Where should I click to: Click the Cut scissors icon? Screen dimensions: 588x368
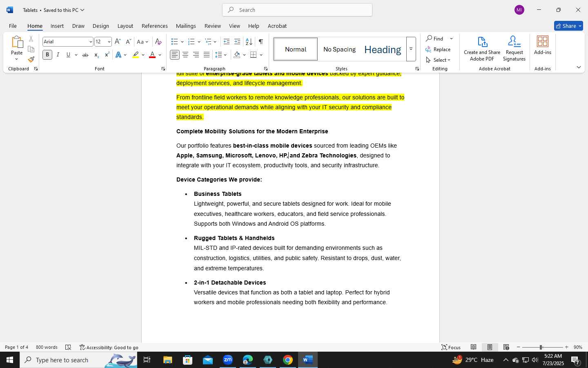tap(31, 39)
